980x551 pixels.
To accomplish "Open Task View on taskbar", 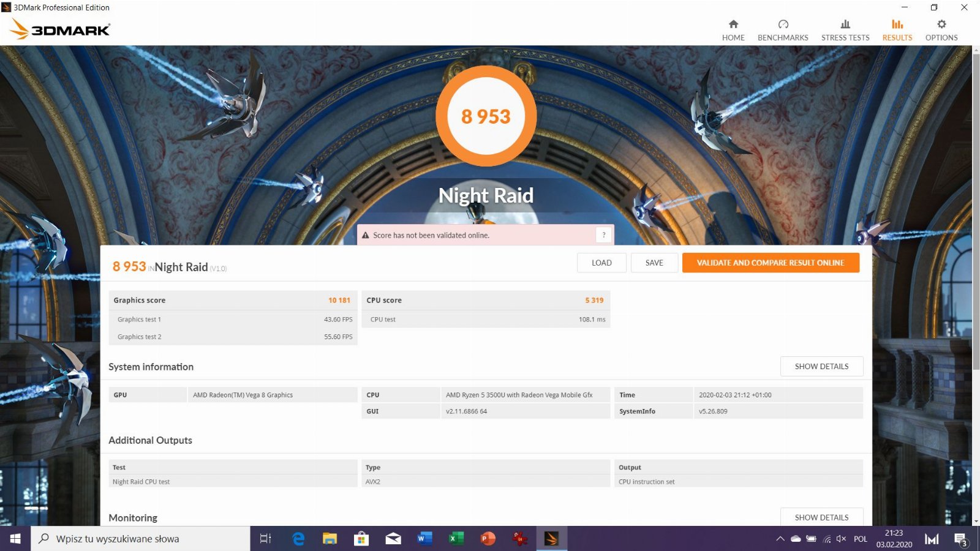I will click(x=265, y=539).
